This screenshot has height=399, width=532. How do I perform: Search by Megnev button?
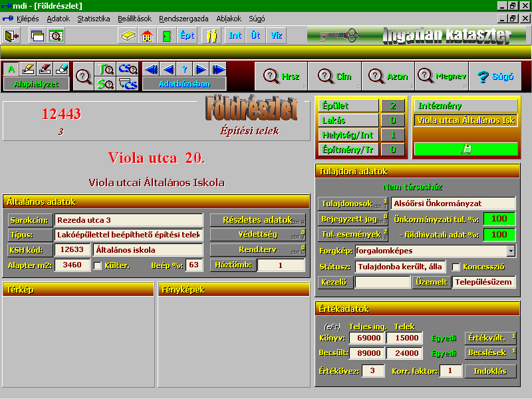[x=442, y=76]
